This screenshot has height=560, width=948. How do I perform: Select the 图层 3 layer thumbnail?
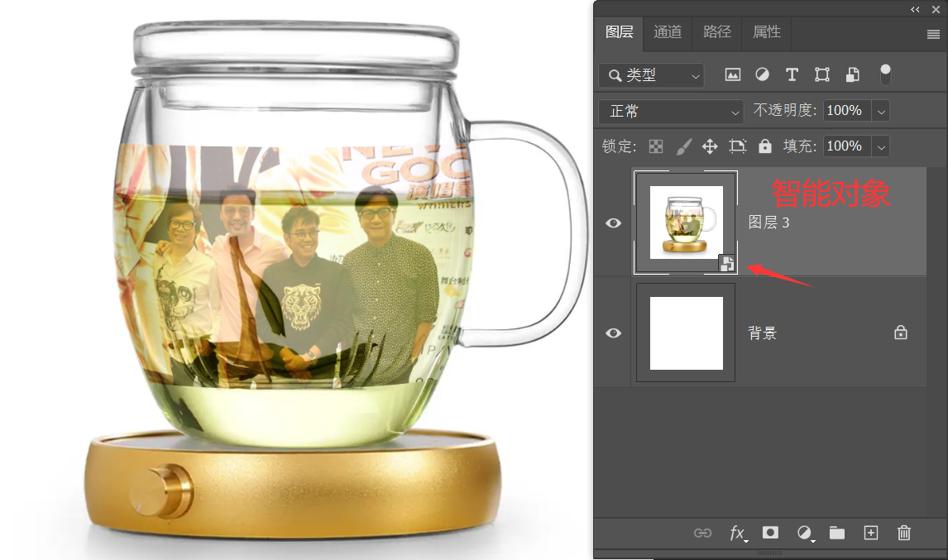tap(686, 223)
